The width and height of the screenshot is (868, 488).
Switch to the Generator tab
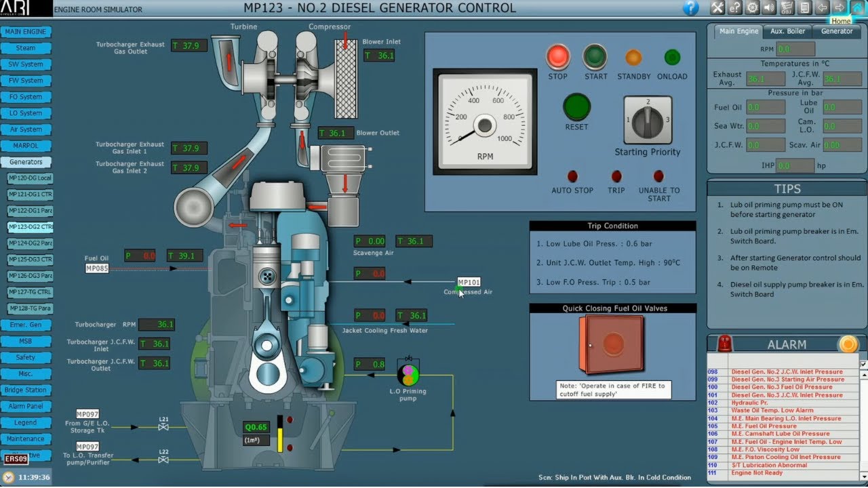pyautogui.click(x=837, y=31)
